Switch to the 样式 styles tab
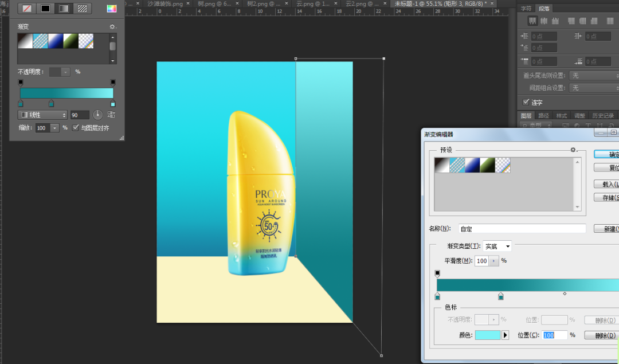Screen dimensions: 619x364 (x=561, y=116)
